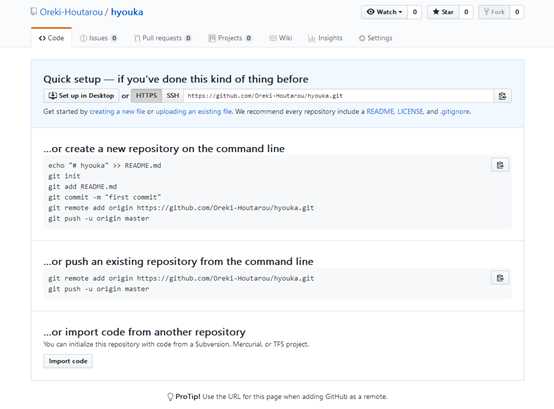Viewport: 554px width, 409px height.
Task: Open the watchers count next to Watch
Action: point(415,12)
